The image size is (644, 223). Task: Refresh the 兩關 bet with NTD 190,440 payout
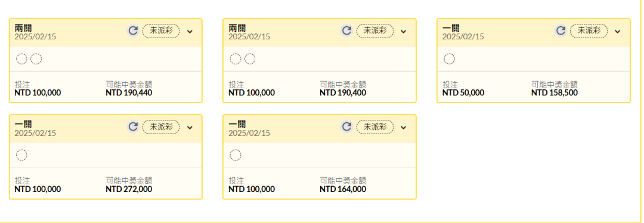point(133,31)
